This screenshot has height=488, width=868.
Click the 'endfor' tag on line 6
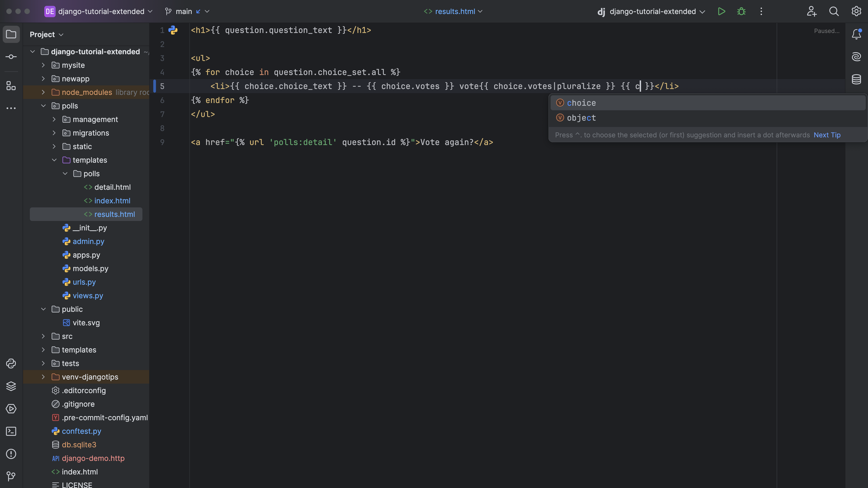(220, 100)
